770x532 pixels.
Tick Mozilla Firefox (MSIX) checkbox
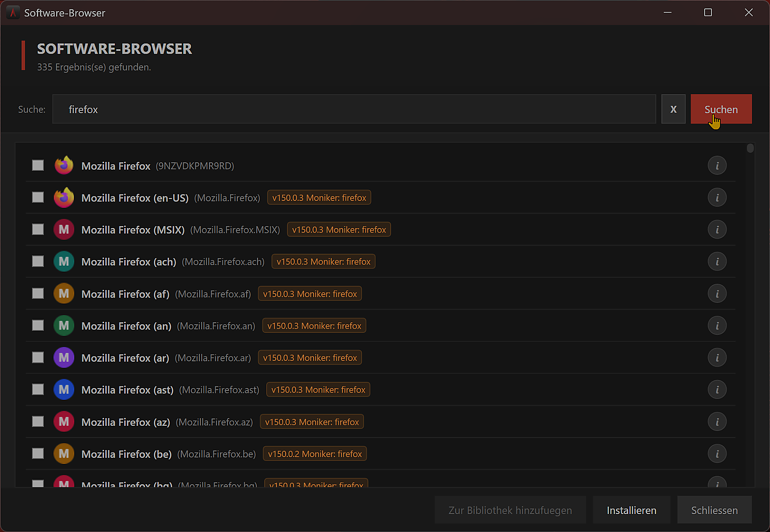tap(38, 229)
